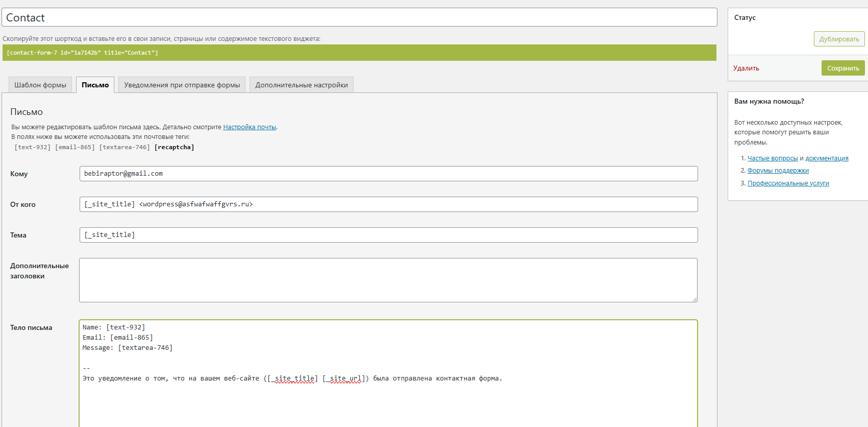Click the Тело письма field label

31,327
